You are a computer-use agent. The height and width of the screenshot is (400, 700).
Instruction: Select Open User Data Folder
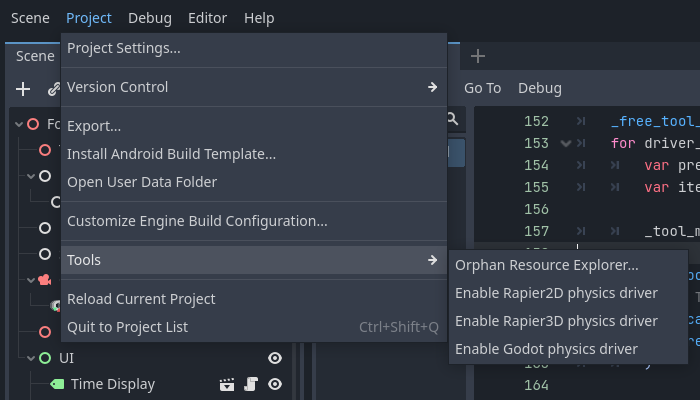pos(254,182)
